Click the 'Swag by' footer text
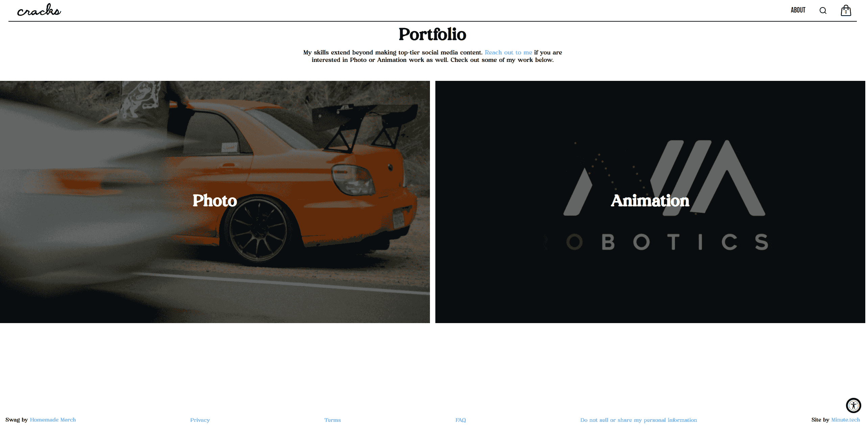This screenshot has width=868, height=430. coord(17,420)
